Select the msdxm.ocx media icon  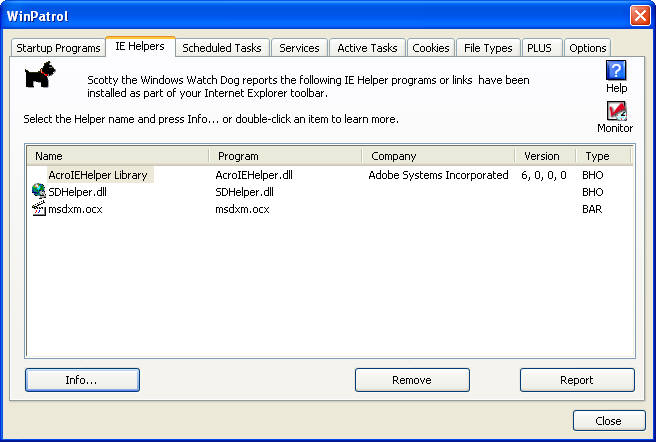(39, 208)
